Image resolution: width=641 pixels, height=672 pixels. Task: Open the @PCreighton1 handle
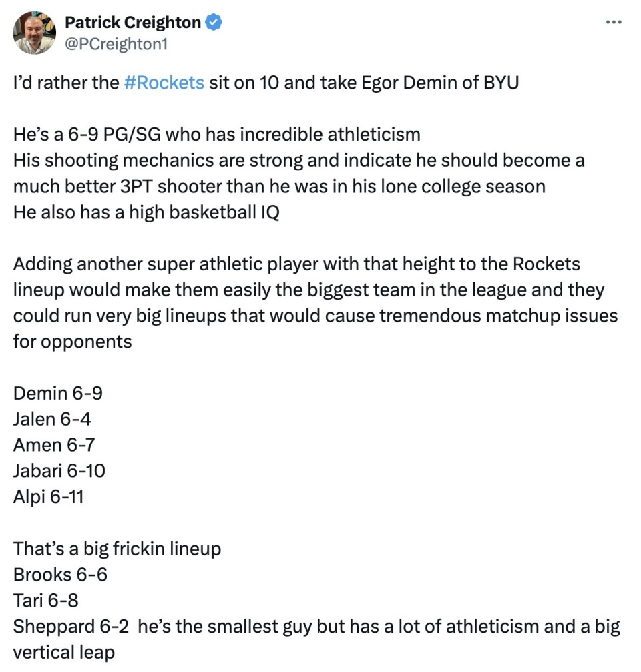[116, 44]
